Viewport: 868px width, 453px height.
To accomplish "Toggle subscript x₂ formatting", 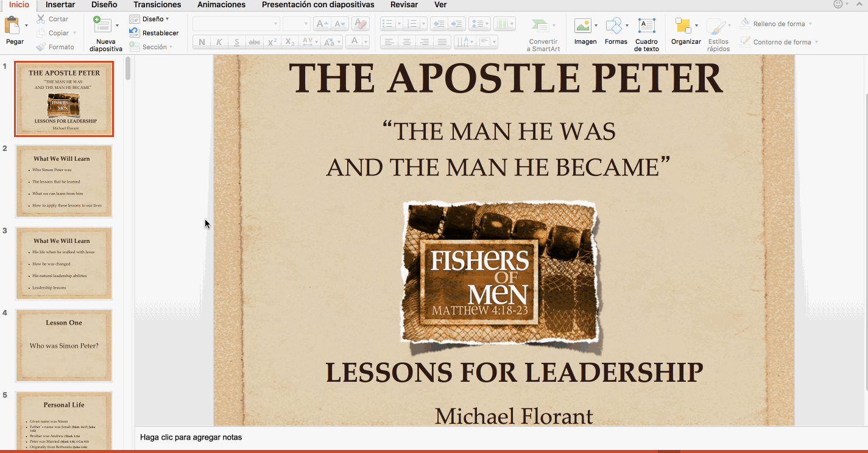I will tap(290, 42).
